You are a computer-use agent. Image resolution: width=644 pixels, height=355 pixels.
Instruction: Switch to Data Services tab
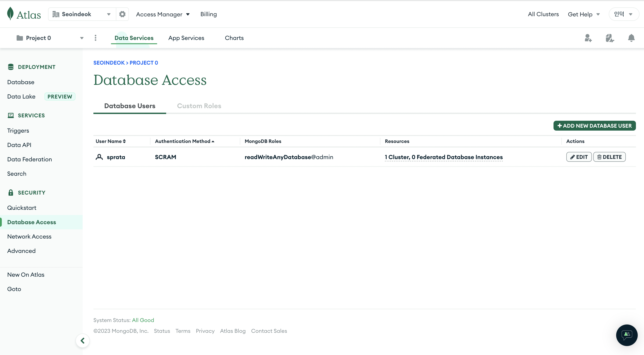pos(134,38)
